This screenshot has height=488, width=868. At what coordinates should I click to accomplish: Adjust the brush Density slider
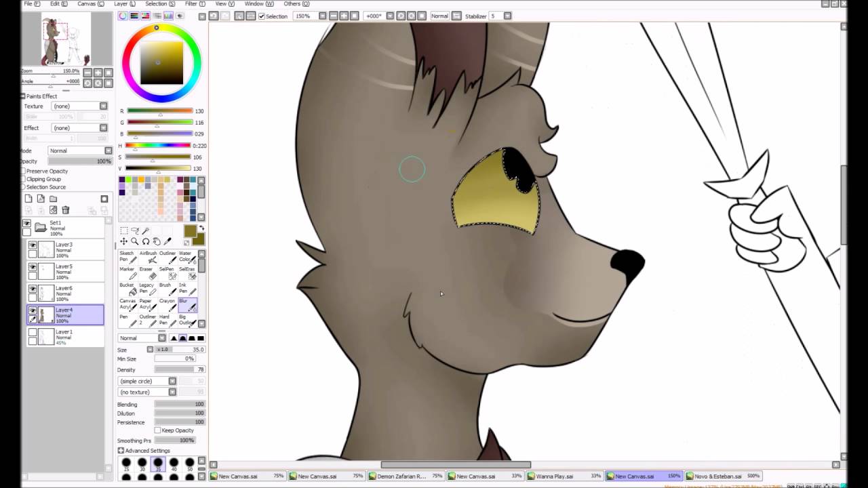tap(180, 370)
